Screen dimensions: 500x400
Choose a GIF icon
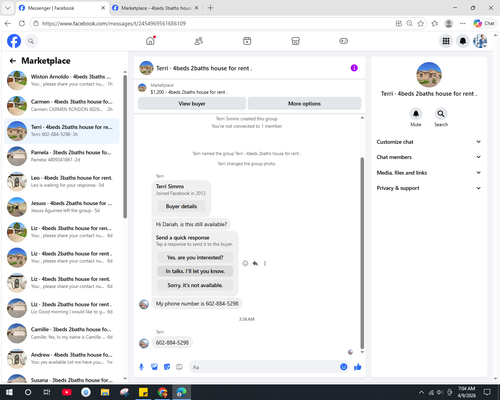coord(179,367)
